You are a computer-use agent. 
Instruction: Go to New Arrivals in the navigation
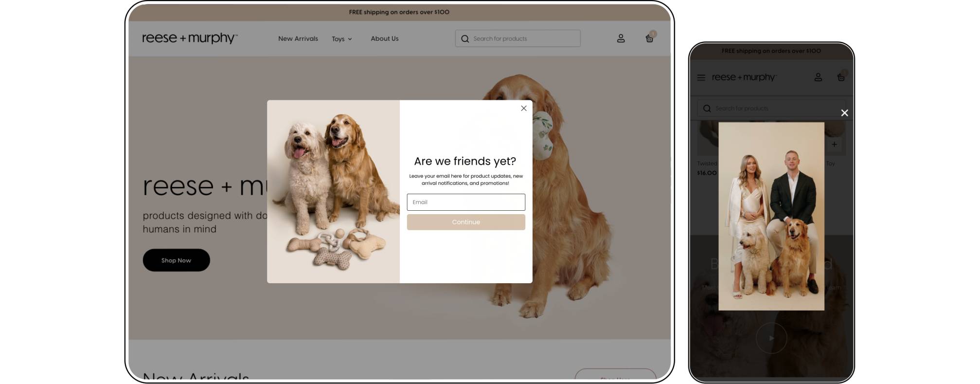click(298, 38)
